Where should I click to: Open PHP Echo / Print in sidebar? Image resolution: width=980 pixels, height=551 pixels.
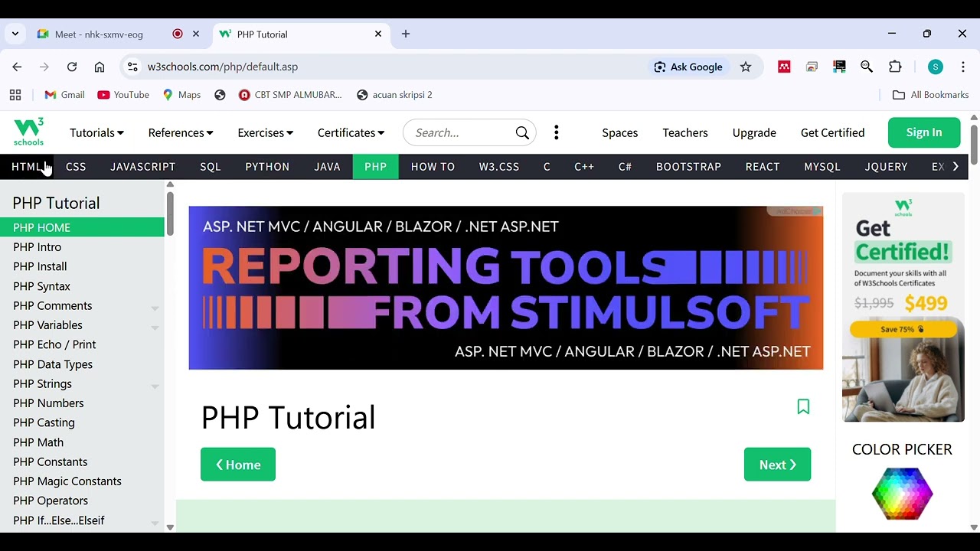click(x=54, y=344)
